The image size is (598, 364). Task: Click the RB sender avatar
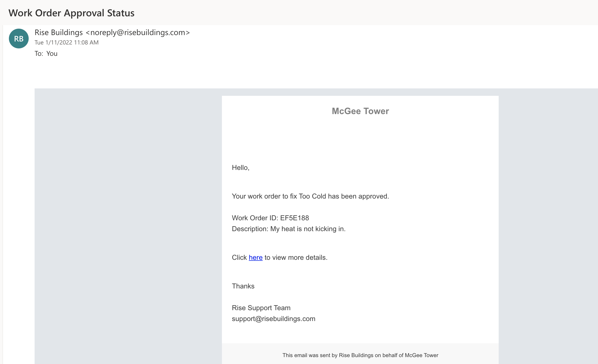pos(19,39)
